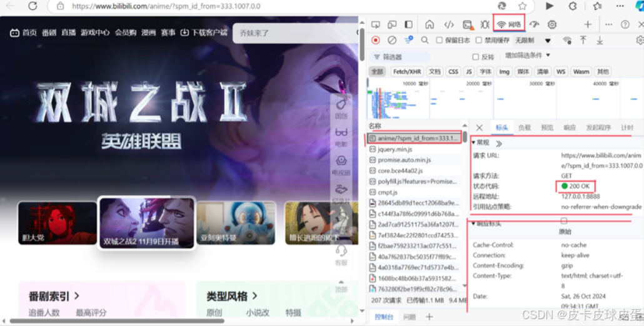Switch to the 响应 response tab
The height and width of the screenshot is (326, 644).
(x=570, y=128)
